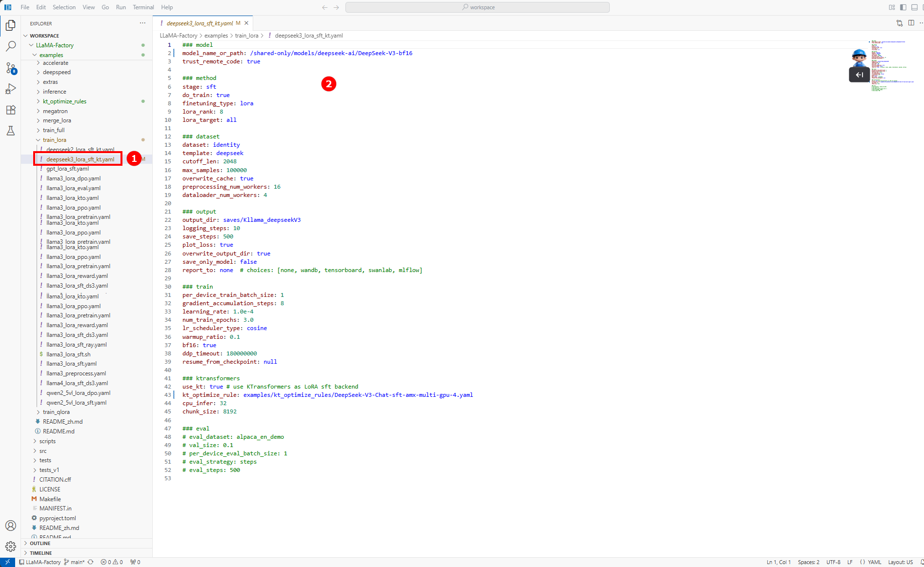Image resolution: width=924 pixels, height=567 pixels.
Task: Click the workspace search box
Action: pos(477,7)
